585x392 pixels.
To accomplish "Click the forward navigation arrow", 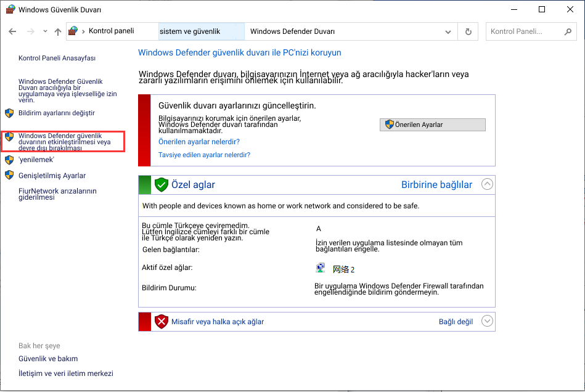I will point(31,31).
